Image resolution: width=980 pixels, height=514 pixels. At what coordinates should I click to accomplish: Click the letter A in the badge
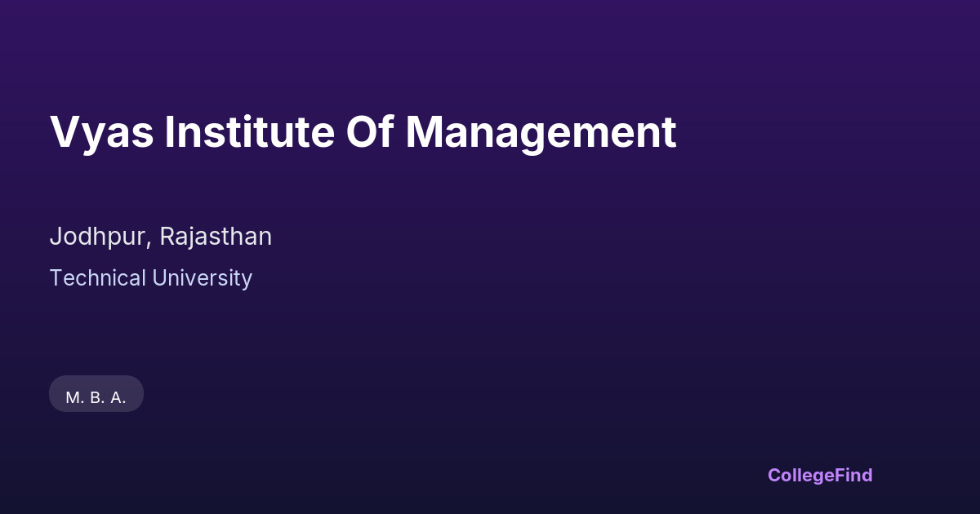click(x=116, y=398)
